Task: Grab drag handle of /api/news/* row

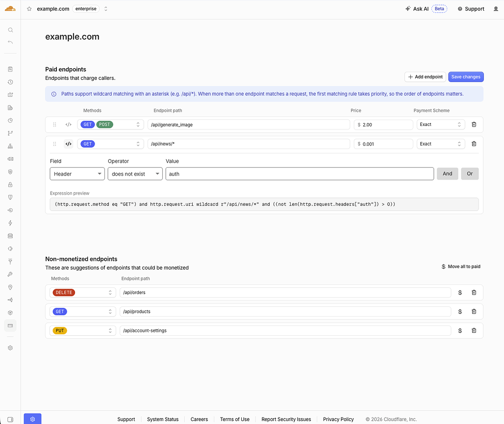Action: (54, 144)
